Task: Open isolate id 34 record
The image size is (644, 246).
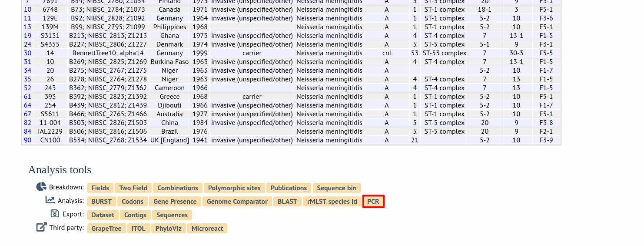Action: point(27,71)
